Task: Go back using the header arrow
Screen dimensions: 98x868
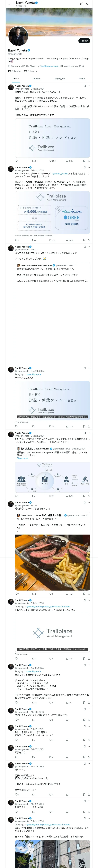Action: [x=9, y=4]
